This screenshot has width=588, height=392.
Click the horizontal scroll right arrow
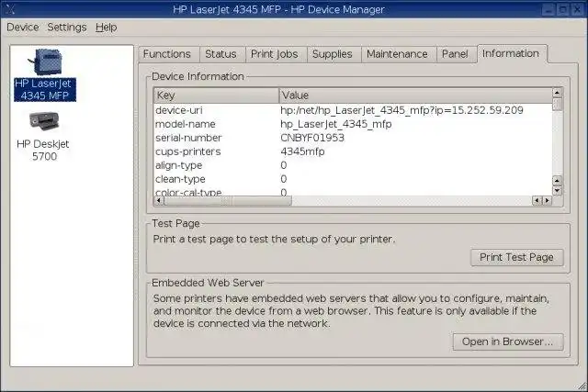pyautogui.click(x=548, y=201)
